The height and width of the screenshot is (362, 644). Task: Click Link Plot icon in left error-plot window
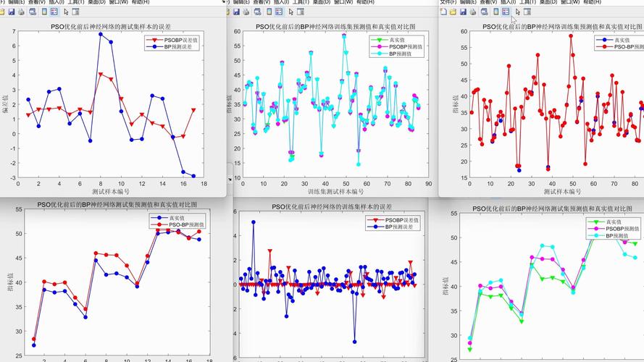click(33, 12)
